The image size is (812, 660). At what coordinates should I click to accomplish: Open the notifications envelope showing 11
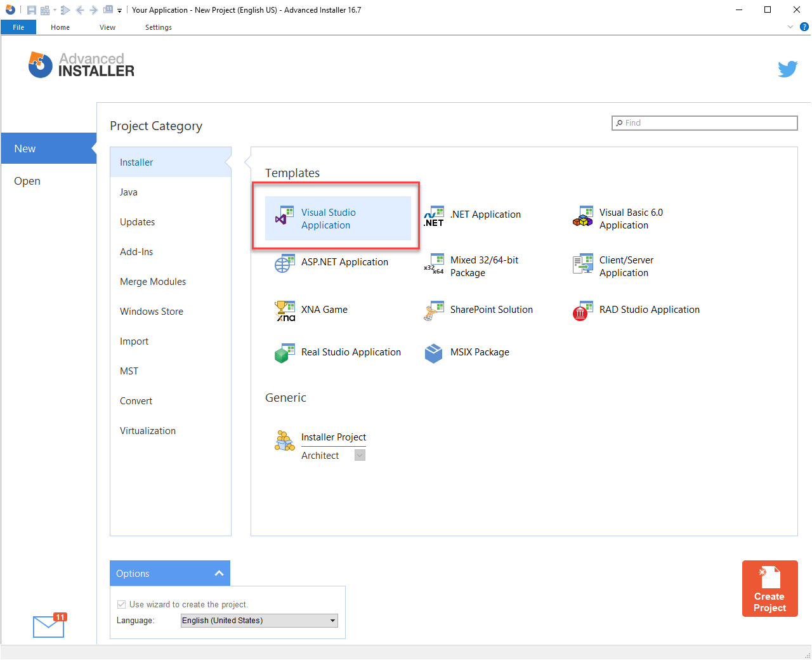click(48, 627)
